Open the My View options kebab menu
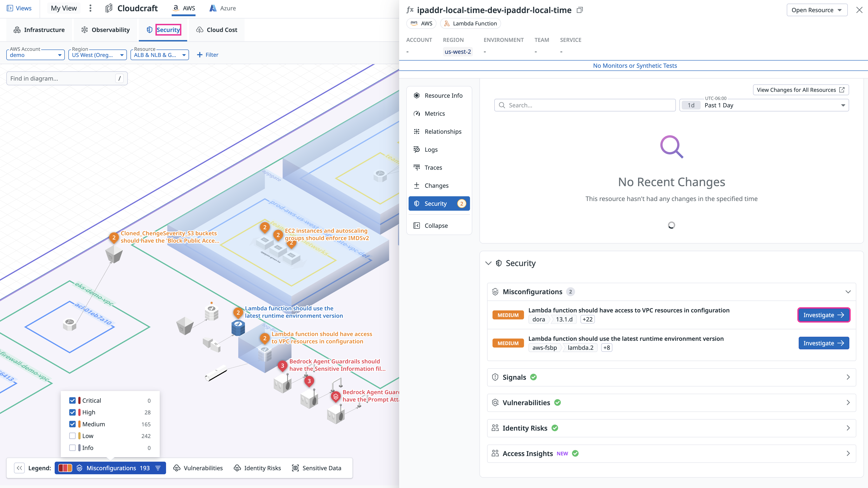868x488 pixels. [x=90, y=8]
